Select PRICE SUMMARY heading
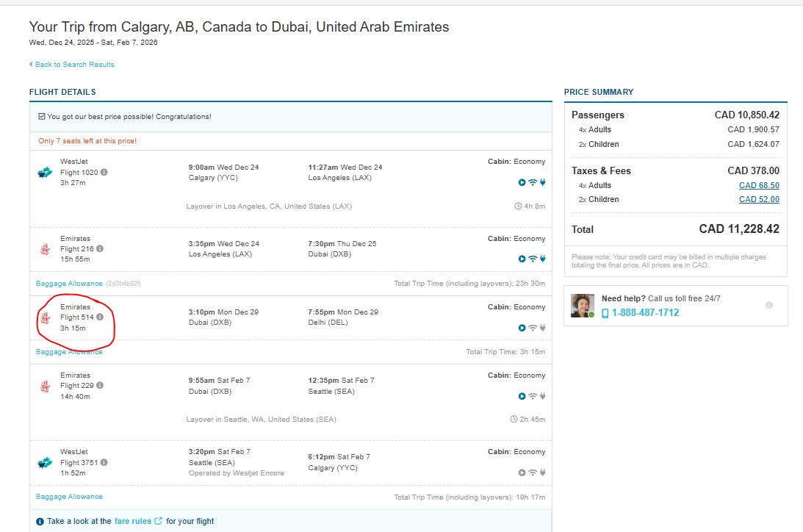This screenshot has height=532, width=803. coord(599,92)
